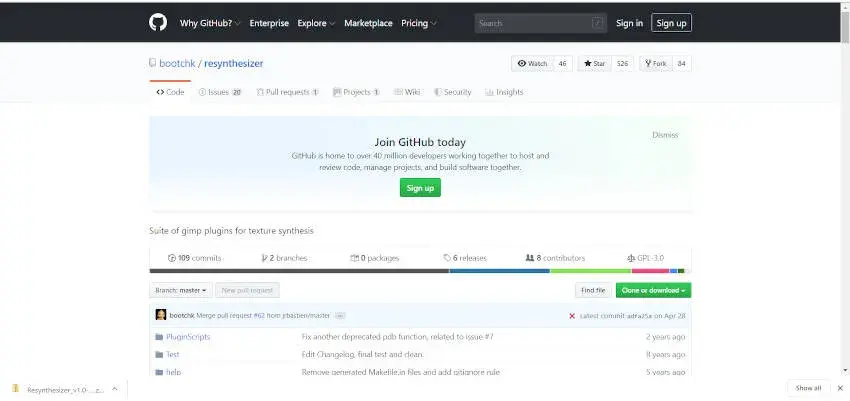Click the slash shortcut icon in search box
Image resolution: width=850 pixels, height=401 pixels.
click(x=597, y=23)
